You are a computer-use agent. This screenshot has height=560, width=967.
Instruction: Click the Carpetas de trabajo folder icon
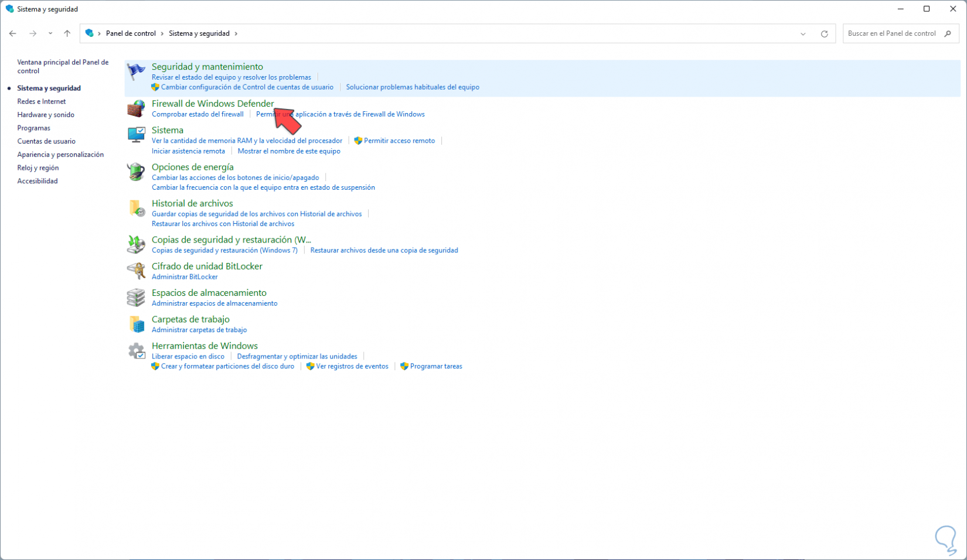(136, 324)
